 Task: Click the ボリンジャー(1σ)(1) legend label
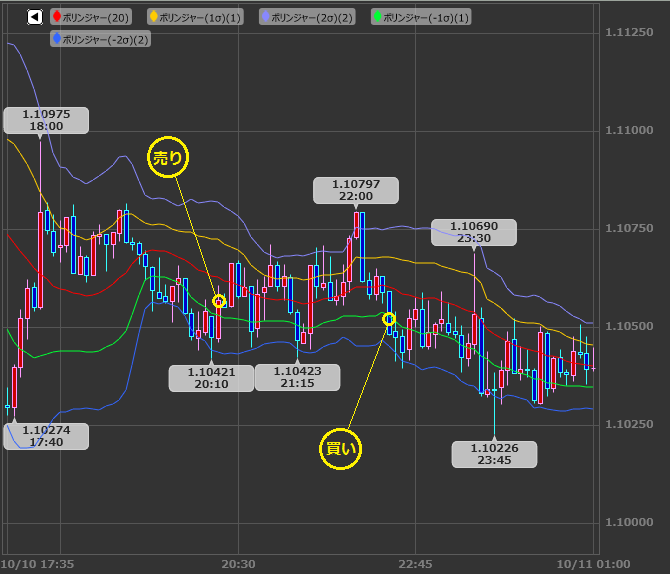coord(195,17)
